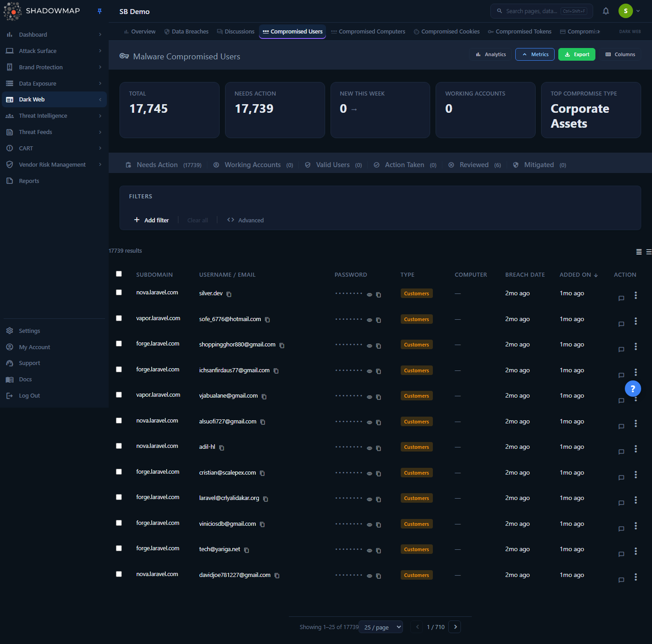Open the 25 / page dropdown
The width and height of the screenshot is (652, 644).
381,627
